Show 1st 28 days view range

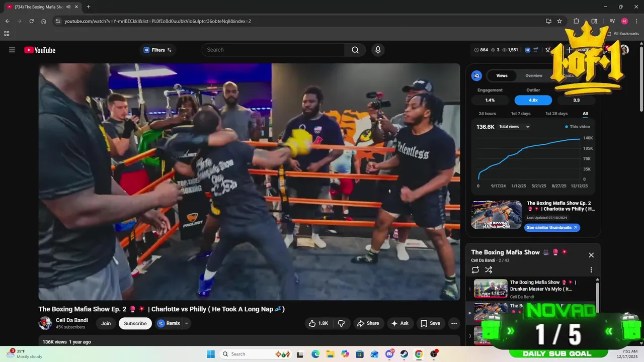click(556, 114)
